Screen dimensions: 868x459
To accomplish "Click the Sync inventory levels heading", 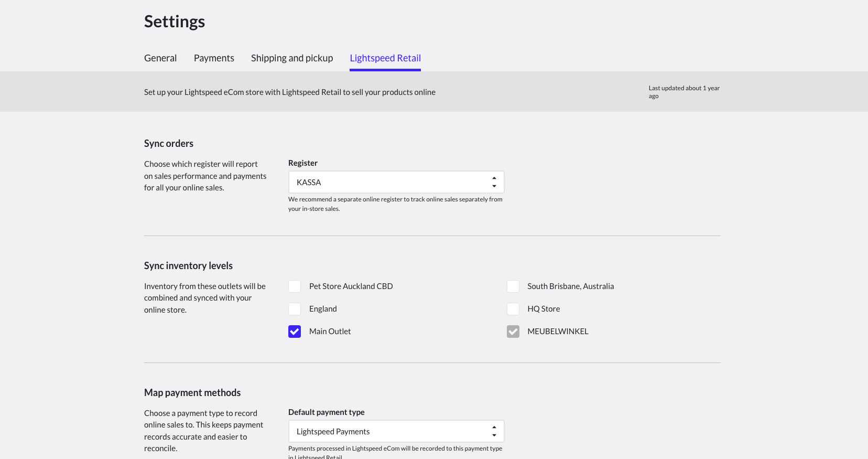I will click(188, 266).
